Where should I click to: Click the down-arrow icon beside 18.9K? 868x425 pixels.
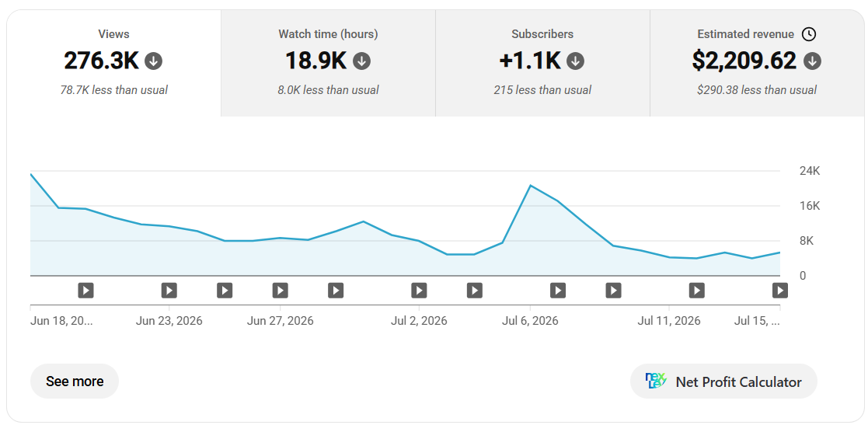click(x=361, y=61)
